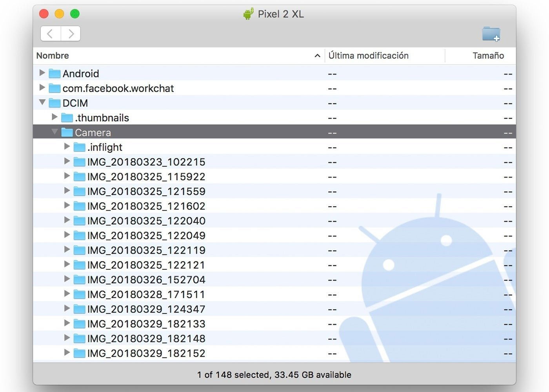
Task: Select the com.facebook.workchat folder icon
Action: click(55, 88)
